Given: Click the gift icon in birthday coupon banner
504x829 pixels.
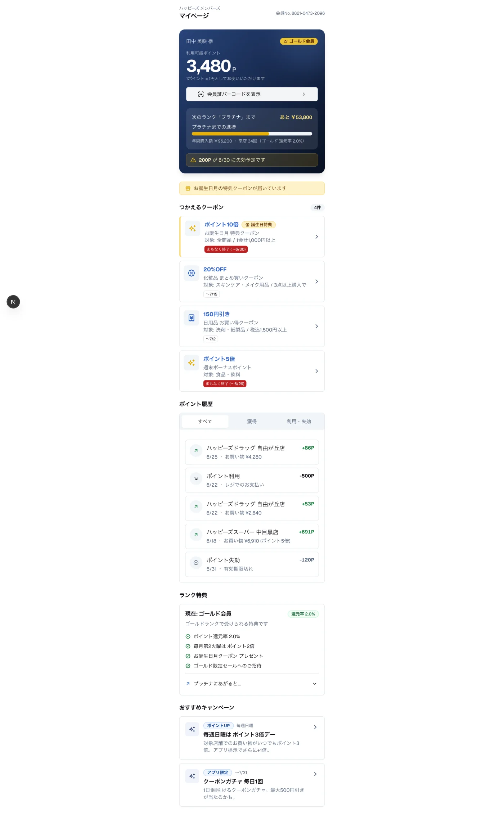Looking at the screenshot, I should click(x=188, y=188).
